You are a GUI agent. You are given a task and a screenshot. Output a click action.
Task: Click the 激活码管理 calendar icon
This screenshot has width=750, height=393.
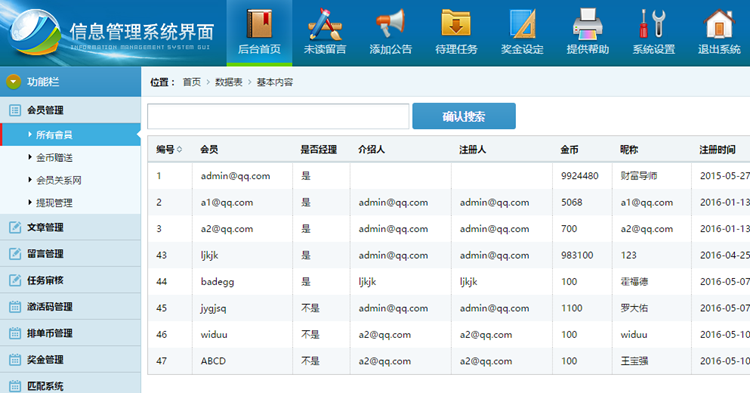coord(15,306)
